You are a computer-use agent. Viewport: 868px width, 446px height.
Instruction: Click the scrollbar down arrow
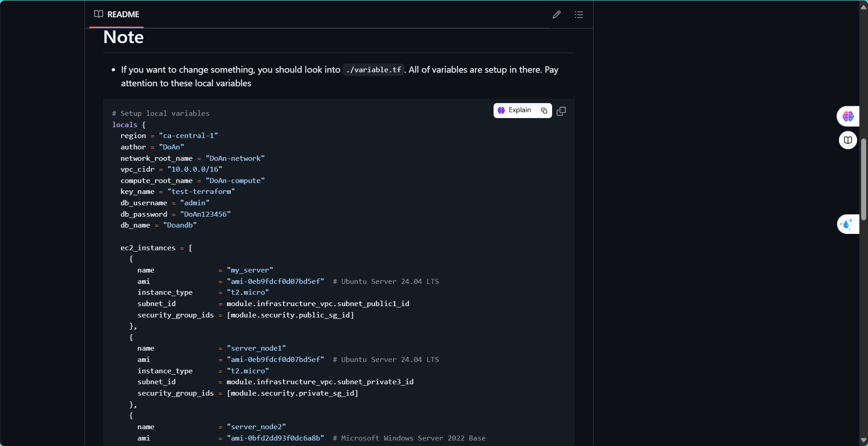click(x=863, y=440)
